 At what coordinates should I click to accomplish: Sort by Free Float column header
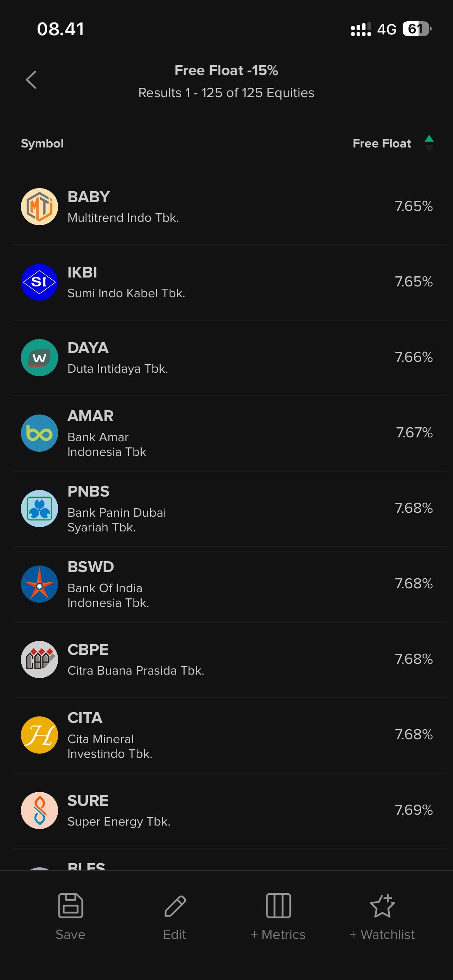(381, 144)
